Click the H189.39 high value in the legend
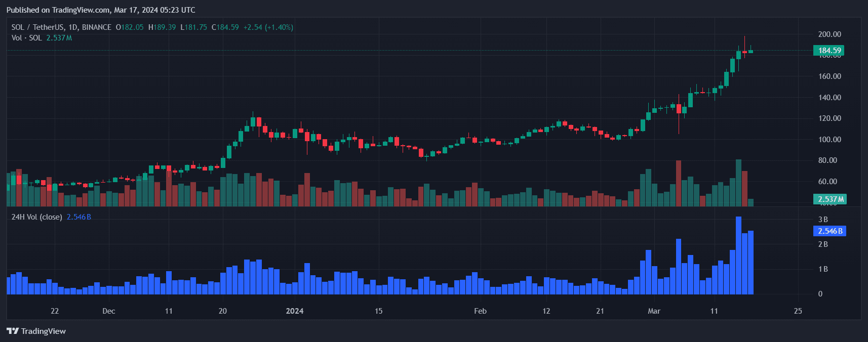 (162, 27)
